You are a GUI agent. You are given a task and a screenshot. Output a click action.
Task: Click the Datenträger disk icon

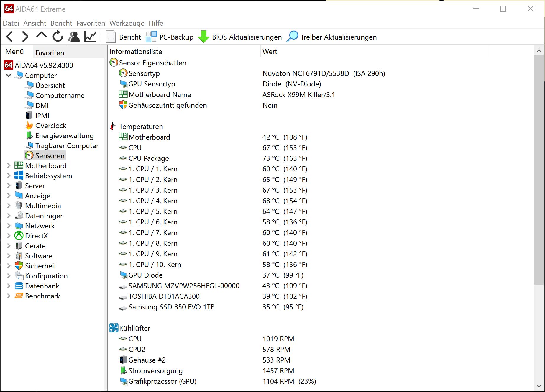(19, 216)
